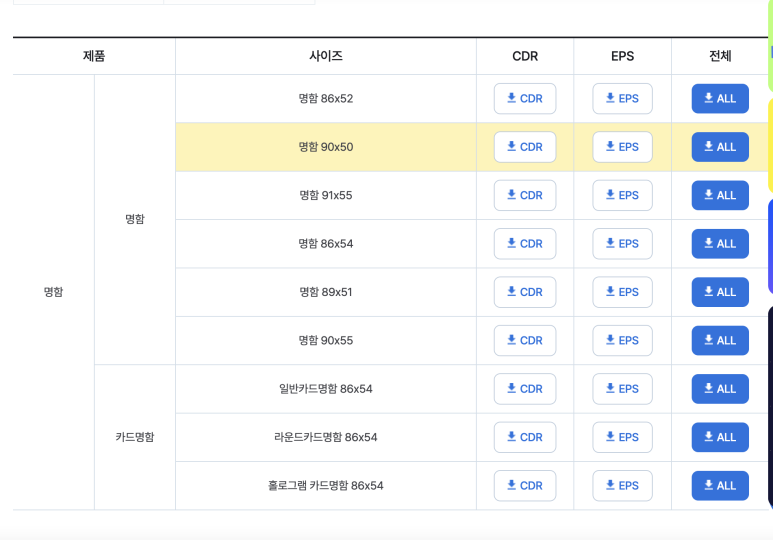Download CDR file for 명함 86x54
This screenshot has width=773, height=540.
tap(525, 244)
